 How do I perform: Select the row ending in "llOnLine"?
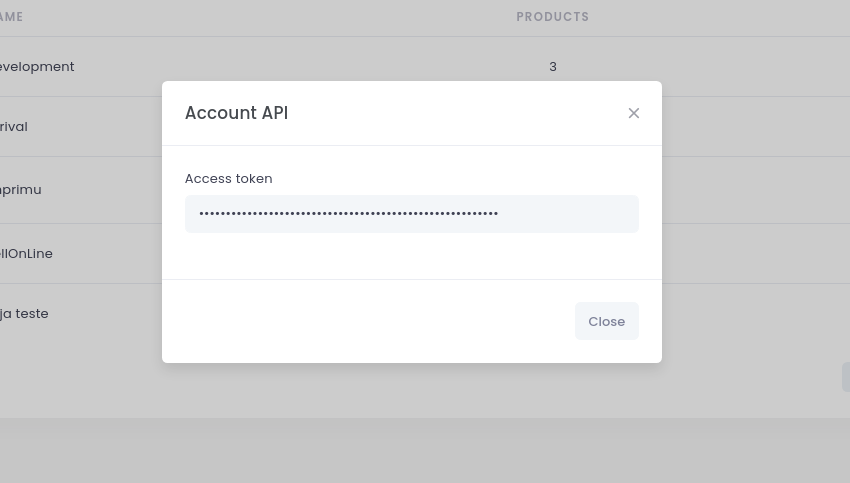[26, 254]
